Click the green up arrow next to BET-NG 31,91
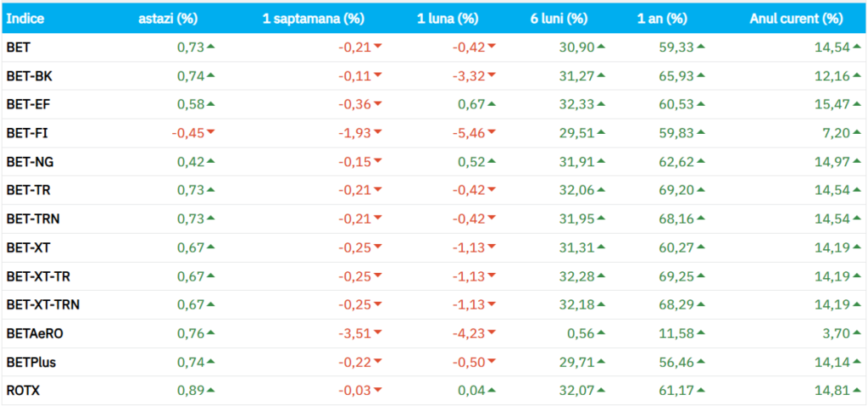Viewport: 868px width, 406px height. (x=600, y=161)
